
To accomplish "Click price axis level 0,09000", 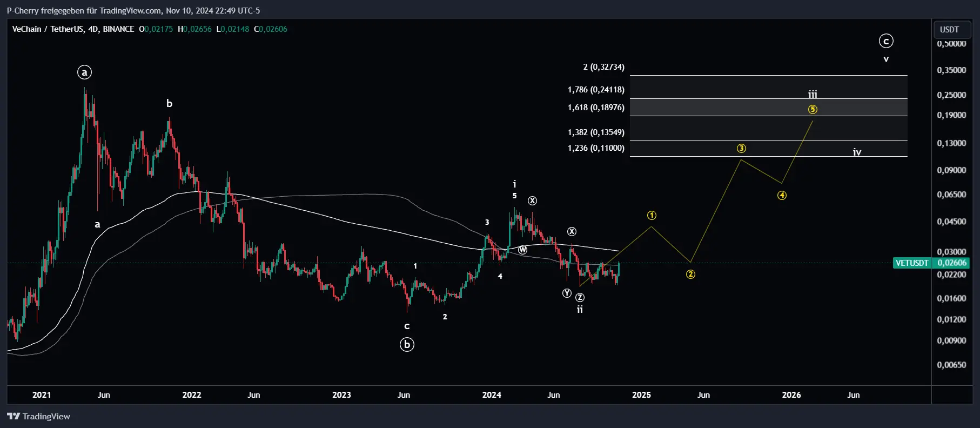I will coord(951,170).
